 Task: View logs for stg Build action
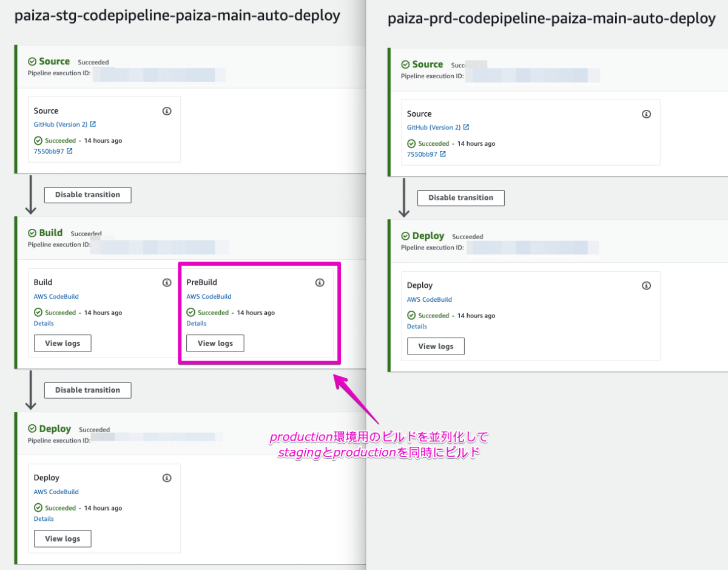pyautogui.click(x=62, y=344)
